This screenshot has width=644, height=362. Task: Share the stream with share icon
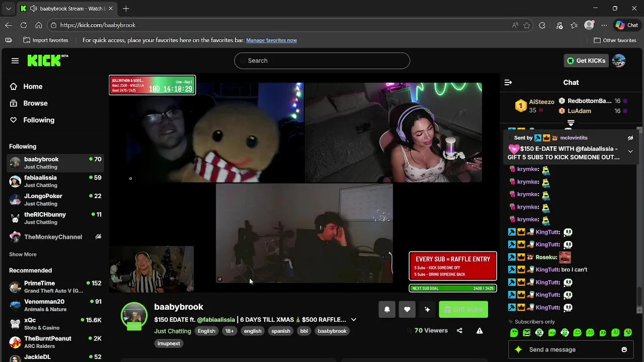(459, 331)
